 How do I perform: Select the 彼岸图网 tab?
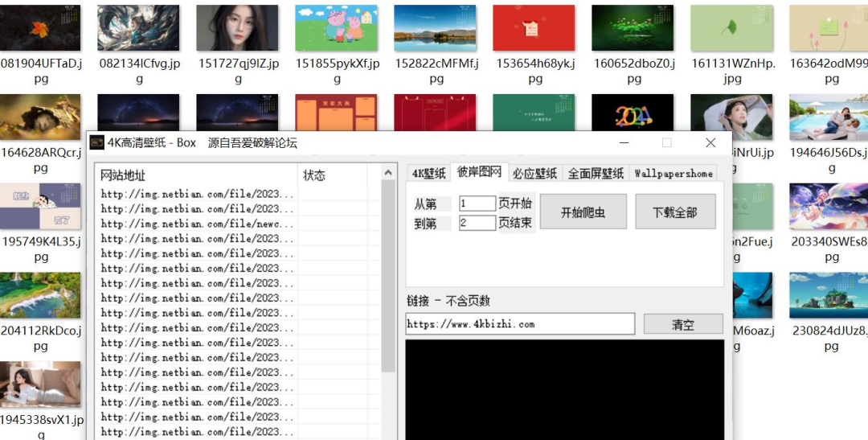click(479, 172)
